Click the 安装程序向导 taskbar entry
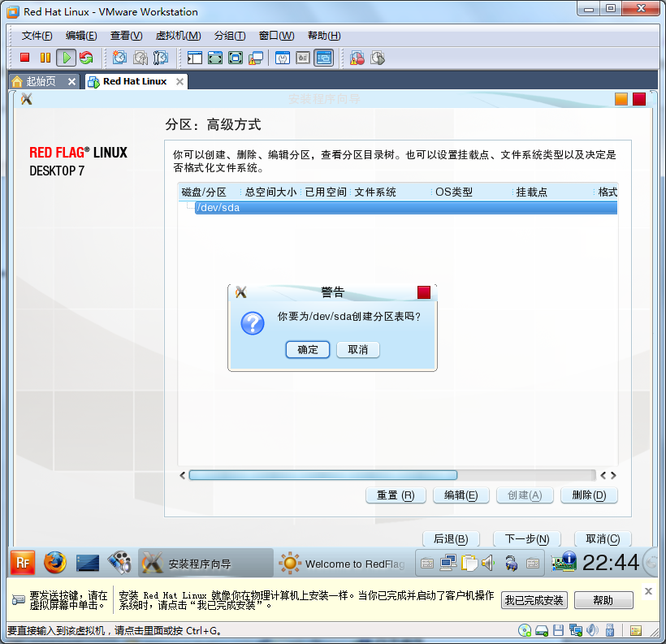666x644 pixels. tap(206, 564)
